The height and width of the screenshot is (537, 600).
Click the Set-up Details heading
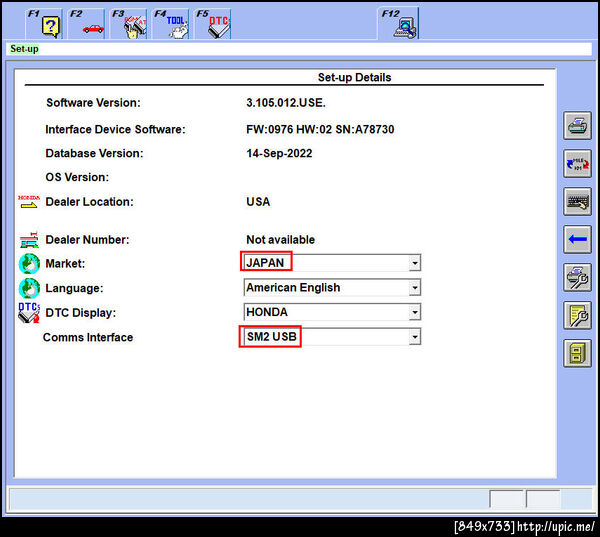coord(354,77)
